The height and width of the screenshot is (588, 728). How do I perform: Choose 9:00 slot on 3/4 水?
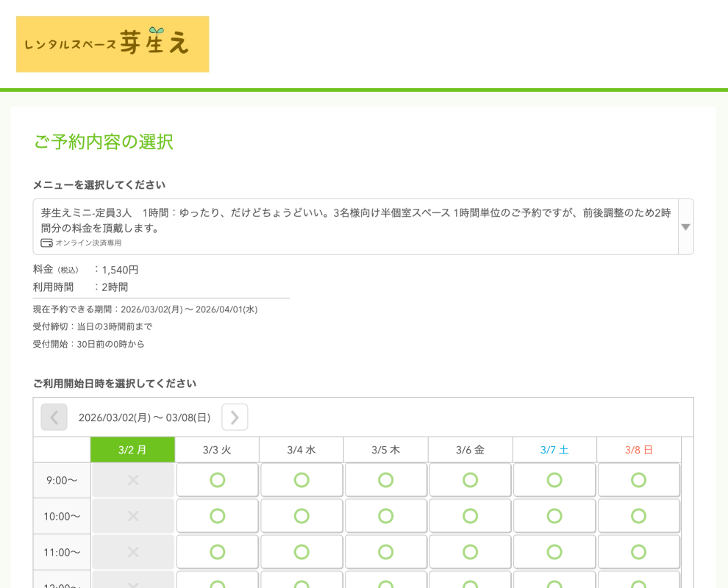pyautogui.click(x=301, y=480)
